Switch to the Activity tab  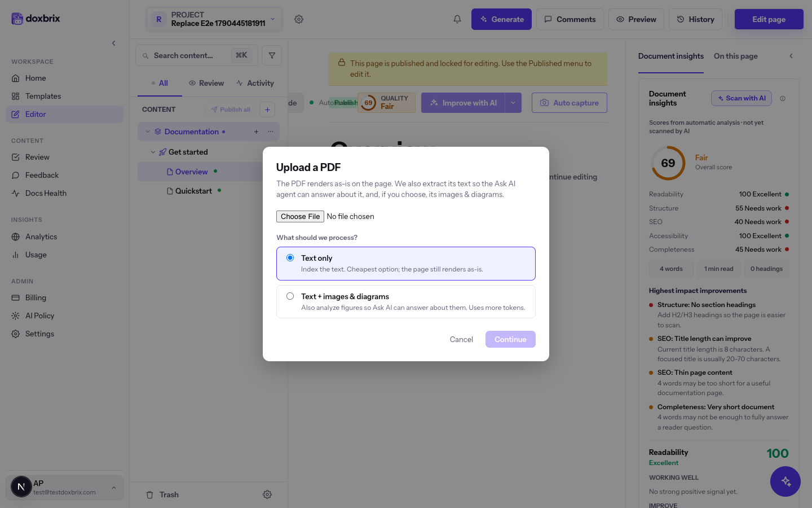[255, 83]
